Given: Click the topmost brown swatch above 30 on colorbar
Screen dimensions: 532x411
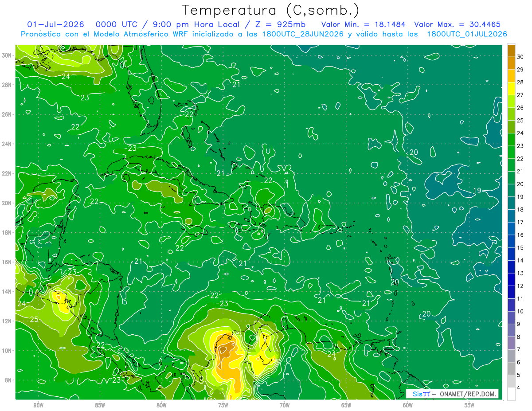Looking at the screenshot, I should pos(511,51).
